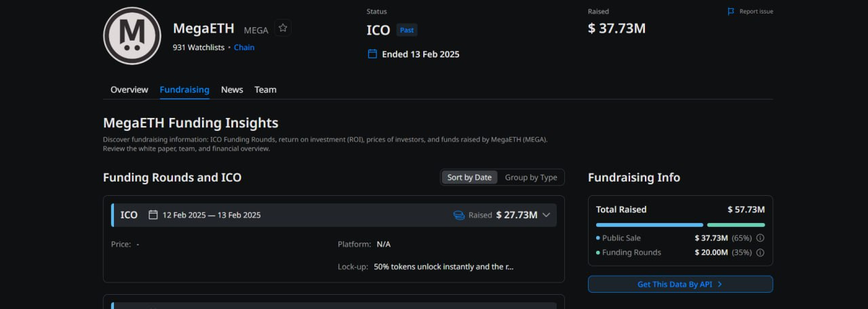Open the Team tab
868x309 pixels.
(x=265, y=89)
